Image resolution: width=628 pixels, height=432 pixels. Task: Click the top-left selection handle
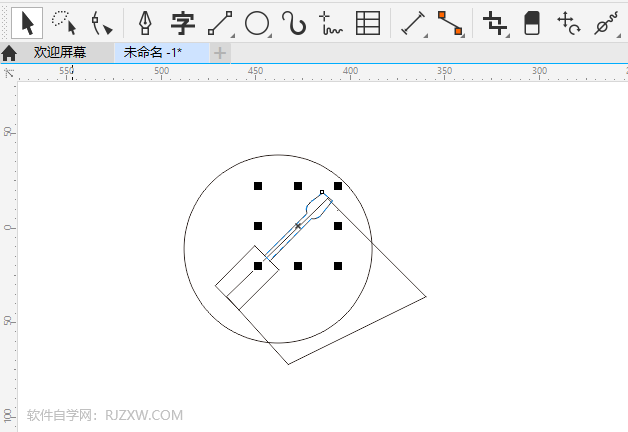pos(258,186)
